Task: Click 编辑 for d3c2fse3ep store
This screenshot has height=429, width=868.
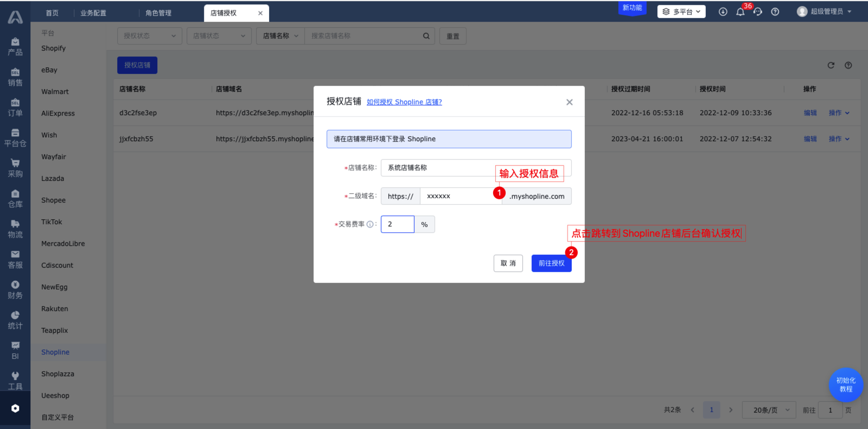Action: (810, 113)
